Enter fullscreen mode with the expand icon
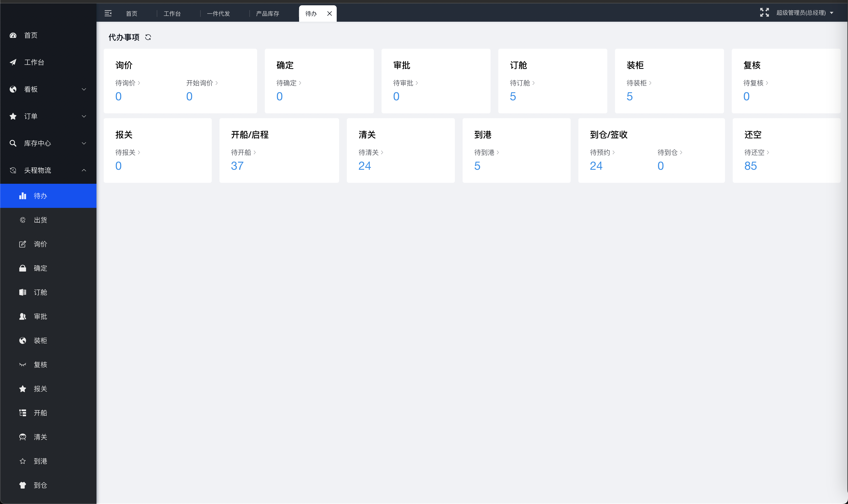 click(764, 13)
